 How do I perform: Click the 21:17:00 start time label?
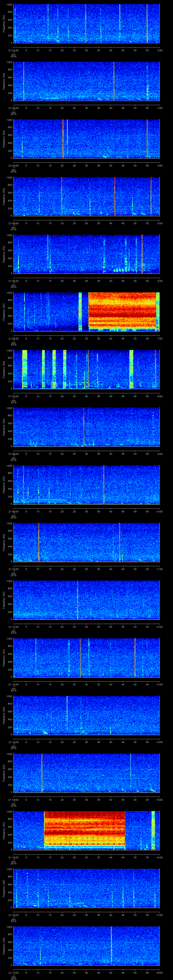[x=13, y=972]
